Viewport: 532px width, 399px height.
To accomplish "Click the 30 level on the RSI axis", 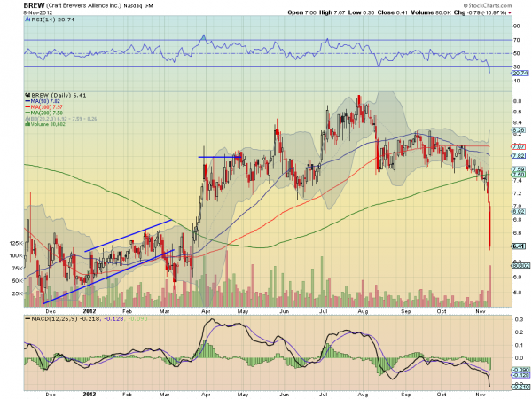I will 517,66.
